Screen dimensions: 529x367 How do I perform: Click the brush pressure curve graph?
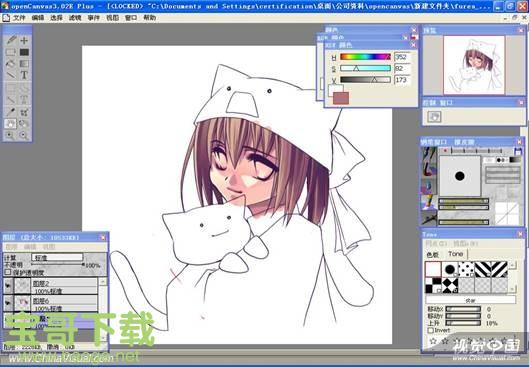click(507, 214)
